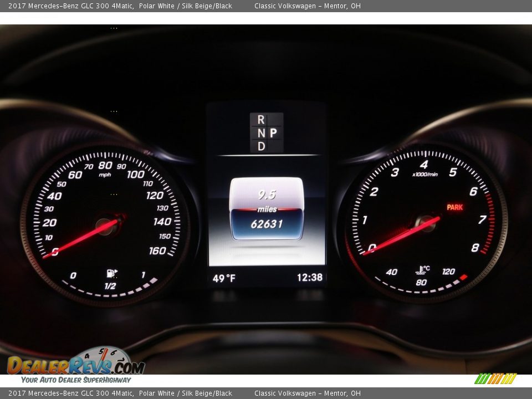Click the 49 °F outside temperature

(224, 278)
